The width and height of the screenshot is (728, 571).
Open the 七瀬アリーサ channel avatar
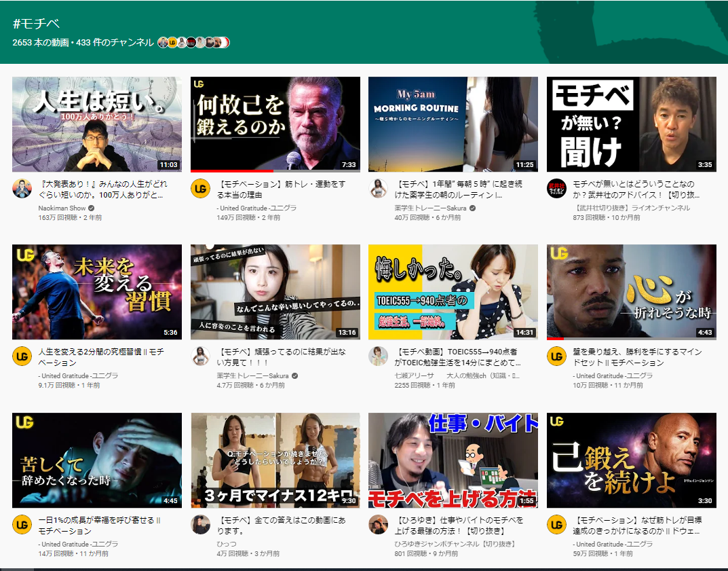coord(378,356)
